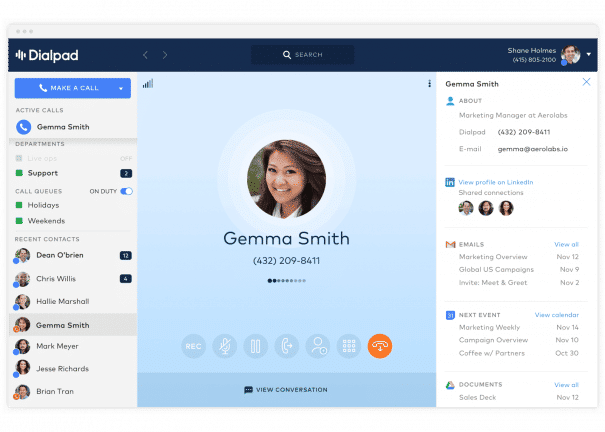Open the account dropdown arrow
This screenshot has width=605, height=432.
click(589, 54)
